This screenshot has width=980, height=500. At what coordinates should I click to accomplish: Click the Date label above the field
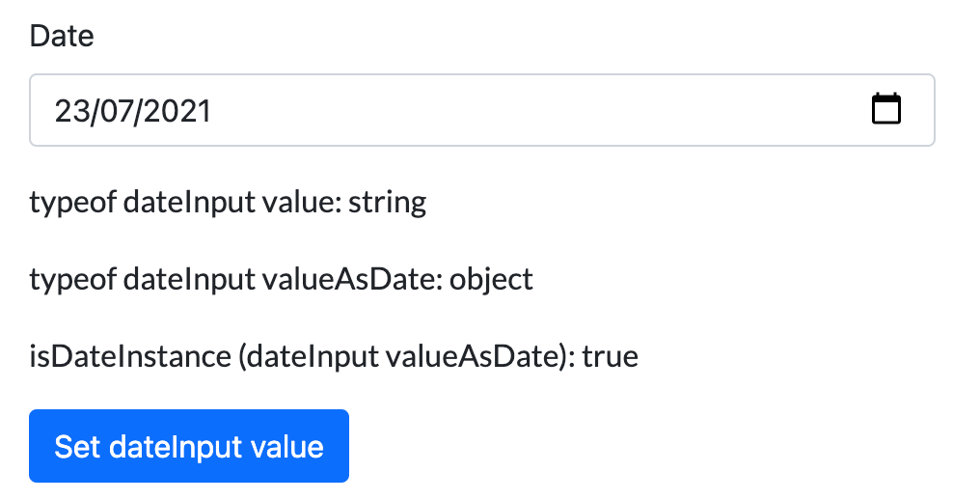point(62,36)
